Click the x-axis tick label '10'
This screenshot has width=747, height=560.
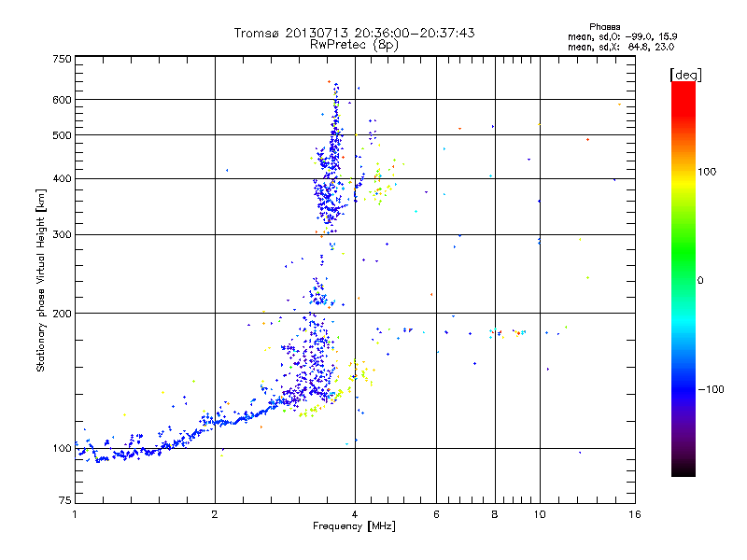540,514
